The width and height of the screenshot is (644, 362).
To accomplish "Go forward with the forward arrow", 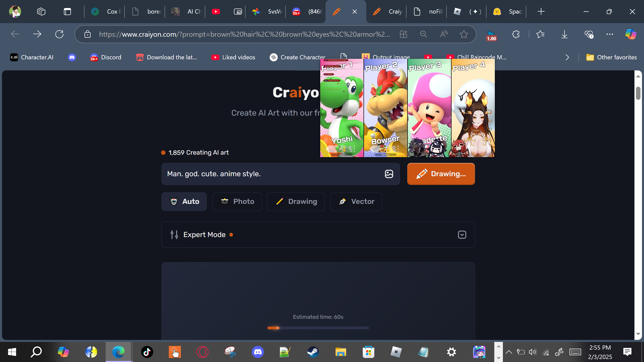I will 37,34.
